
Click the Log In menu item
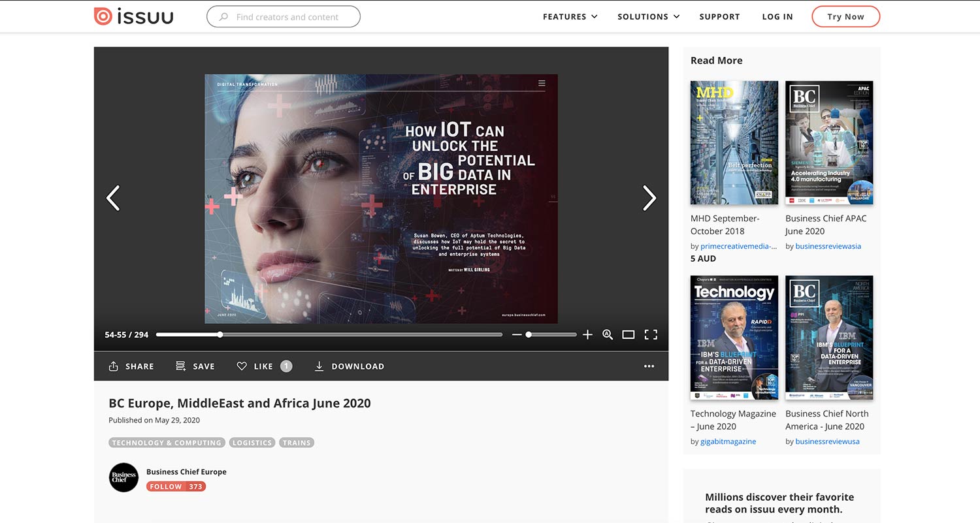point(777,17)
